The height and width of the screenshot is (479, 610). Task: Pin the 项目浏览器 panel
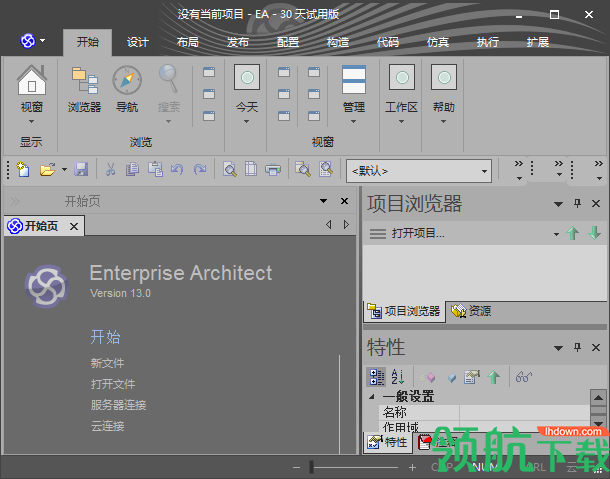(x=577, y=204)
